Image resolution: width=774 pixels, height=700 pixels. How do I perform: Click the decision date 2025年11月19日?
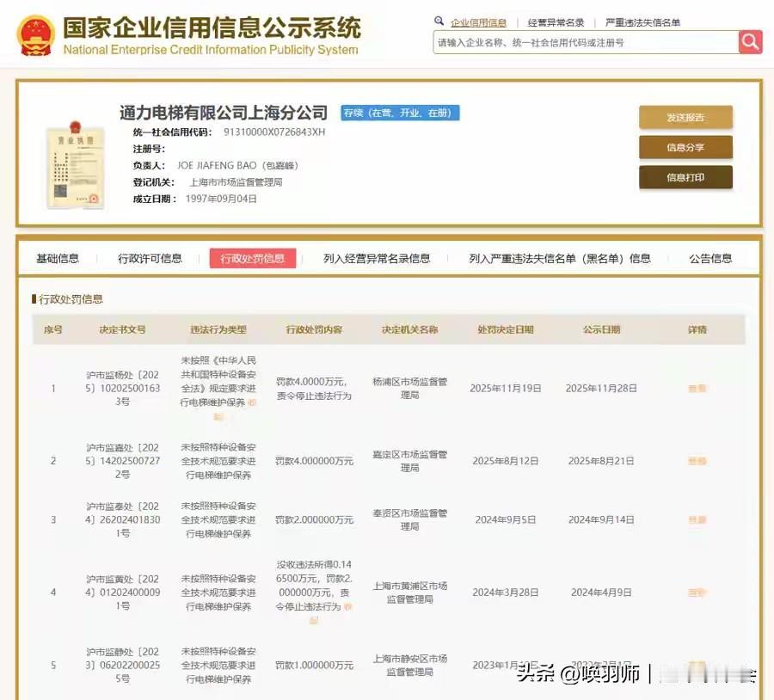pos(506,389)
